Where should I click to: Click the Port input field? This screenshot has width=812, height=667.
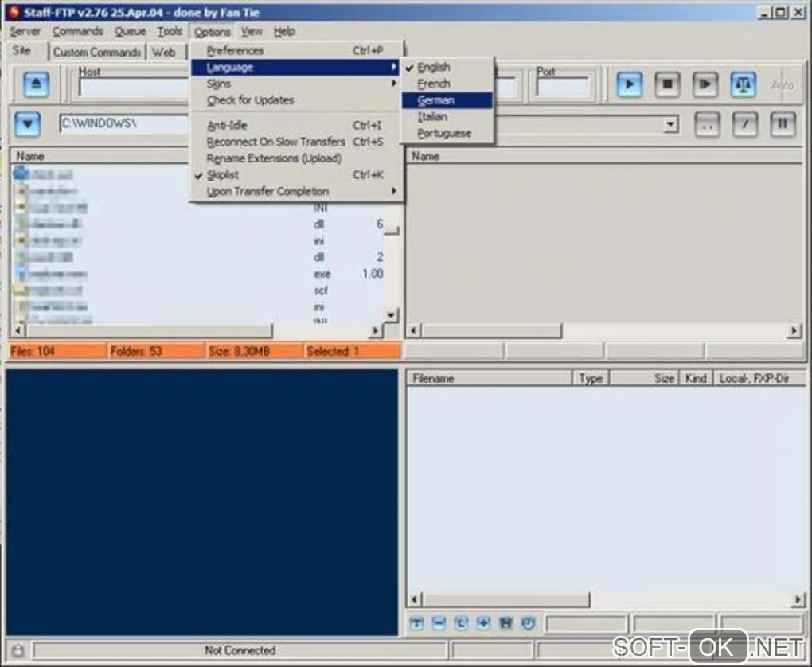pyautogui.click(x=564, y=87)
